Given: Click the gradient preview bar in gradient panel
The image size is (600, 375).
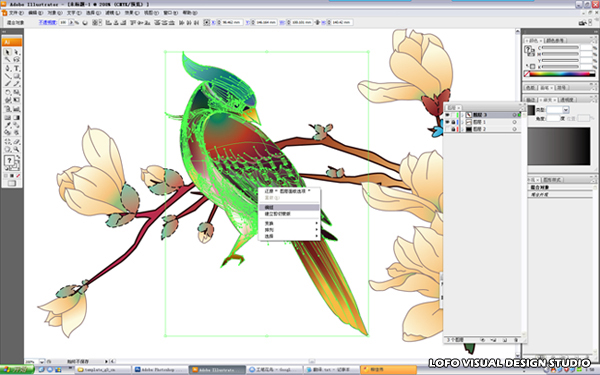Looking at the screenshot, I should [559, 147].
